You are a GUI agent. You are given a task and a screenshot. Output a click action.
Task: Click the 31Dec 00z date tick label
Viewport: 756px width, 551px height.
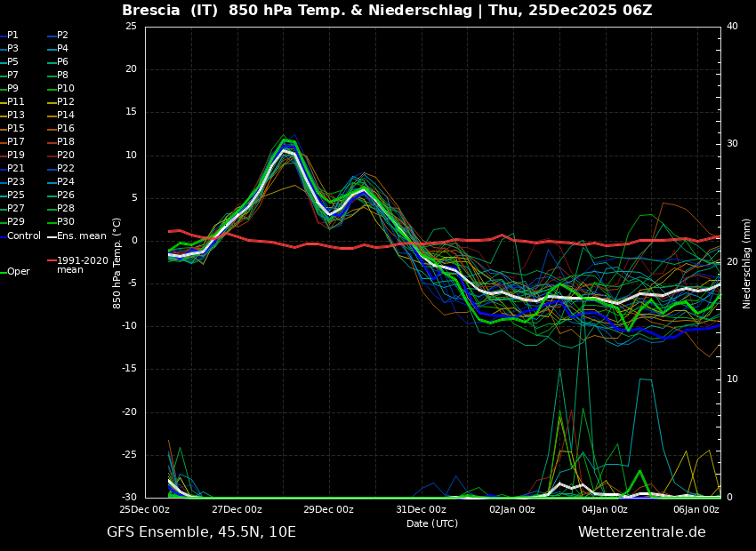[x=421, y=510]
